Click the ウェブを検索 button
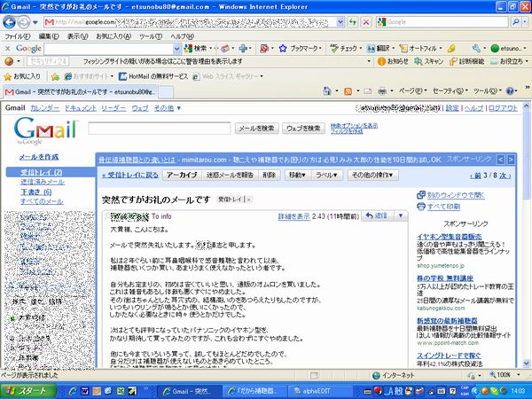This screenshot has width=532, height=399. 303,129
